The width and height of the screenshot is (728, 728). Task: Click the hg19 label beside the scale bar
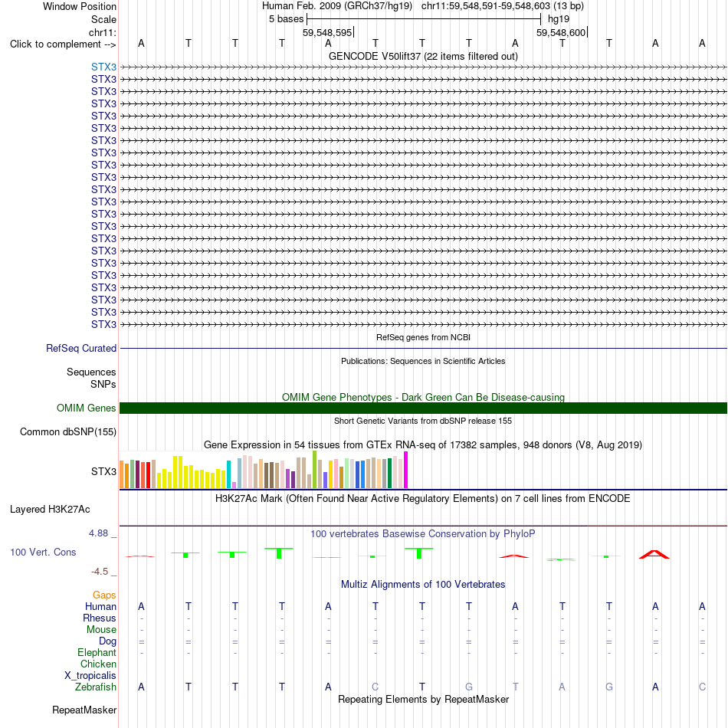click(x=559, y=19)
